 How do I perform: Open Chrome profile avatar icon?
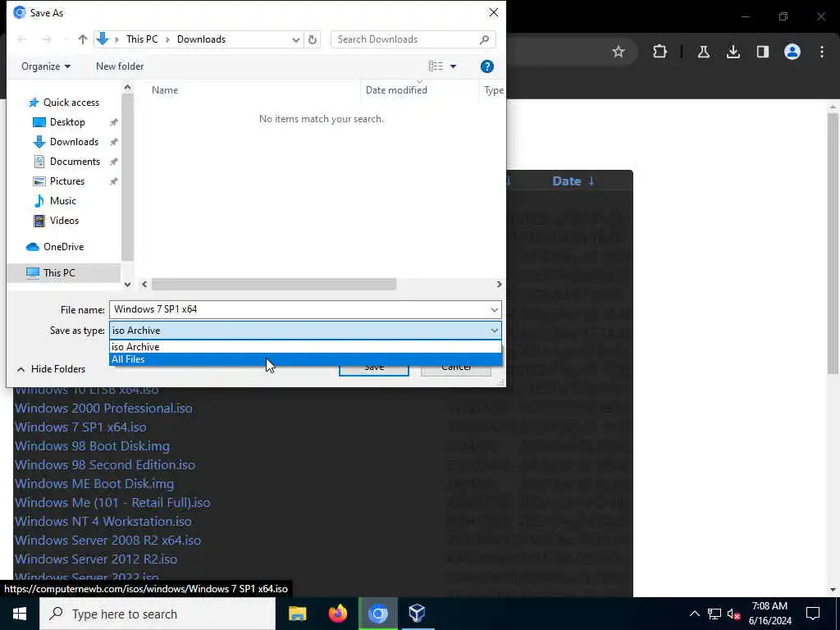792,52
